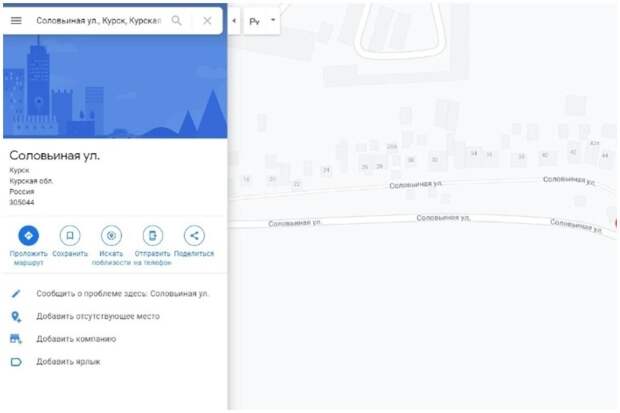Click house number 44 on the map
The height and width of the screenshot is (413, 620).
pos(605,155)
